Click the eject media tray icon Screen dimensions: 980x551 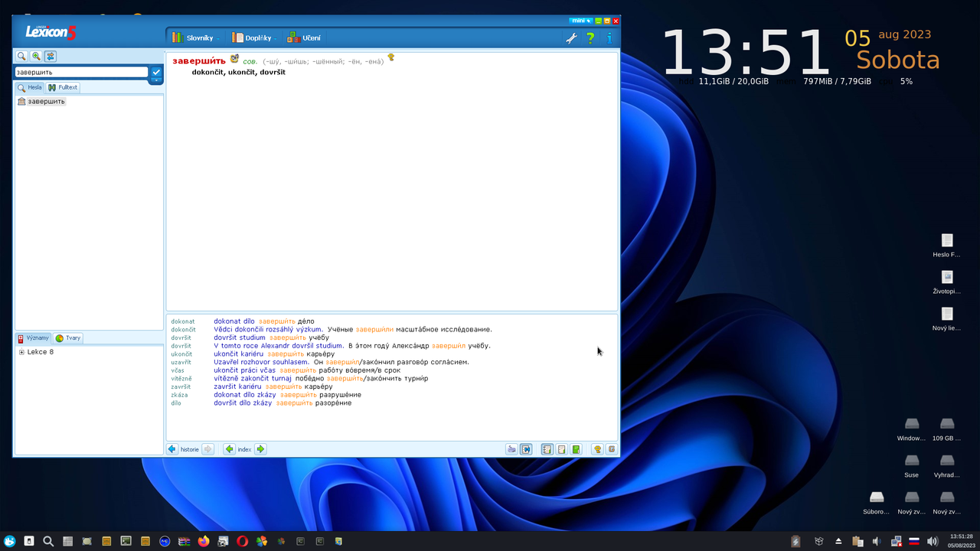(x=838, y=541)
